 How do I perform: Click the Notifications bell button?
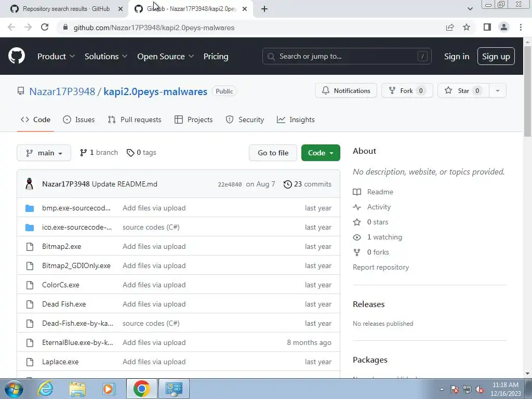click(345, 90)
